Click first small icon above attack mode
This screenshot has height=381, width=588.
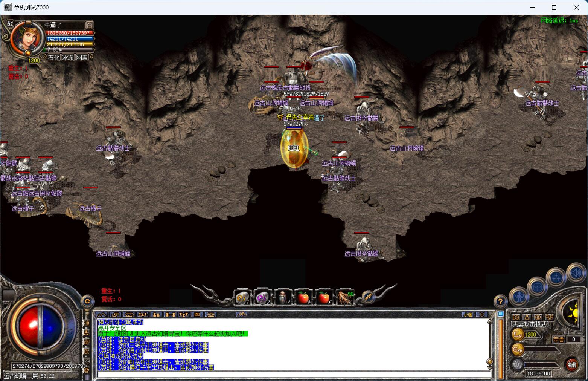(516, 317)
